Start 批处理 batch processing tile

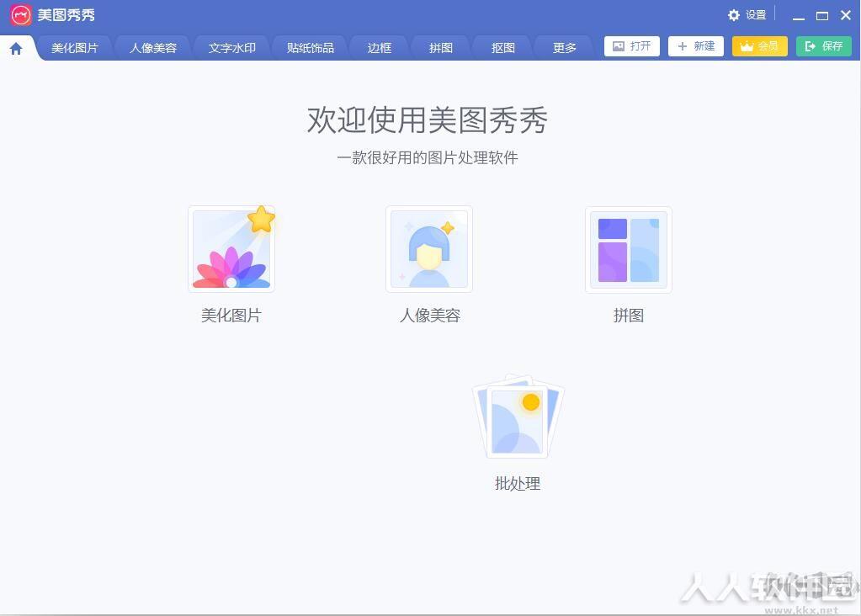coord(518,417)
